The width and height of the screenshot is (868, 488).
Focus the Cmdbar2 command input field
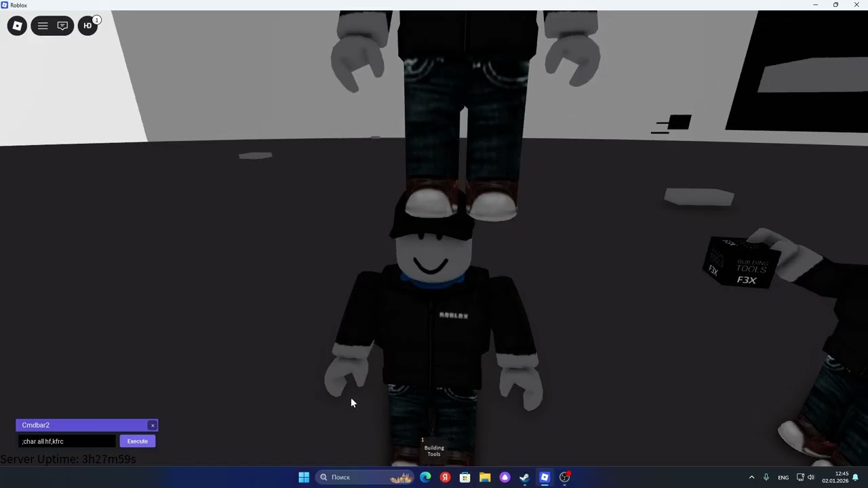tap(67, 441)
